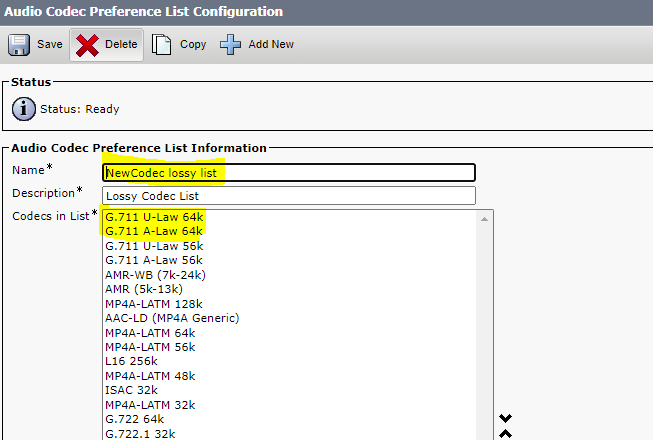The width and height of the screenshot is (653, 440).
Task: Click the red X Delete icon
Action: click(x=87, y=45)
